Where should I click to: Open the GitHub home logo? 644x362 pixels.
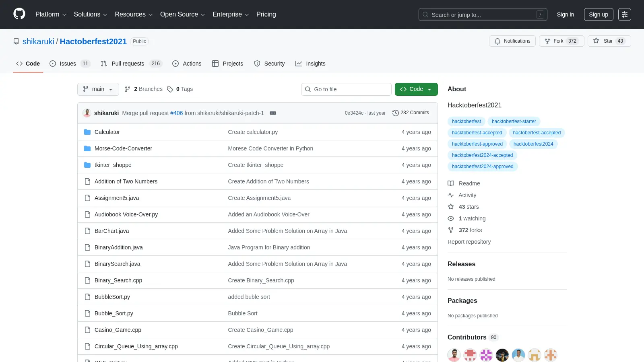[19, 14]
